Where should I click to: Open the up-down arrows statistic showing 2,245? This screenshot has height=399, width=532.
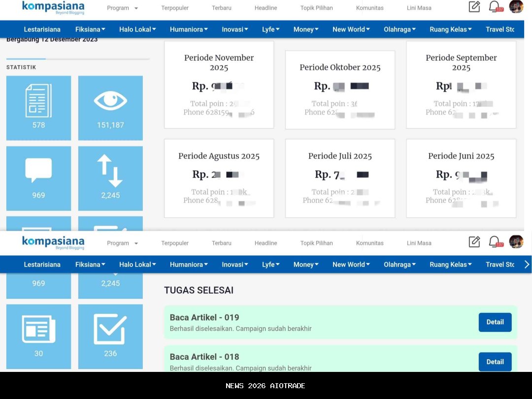(110, 178)
